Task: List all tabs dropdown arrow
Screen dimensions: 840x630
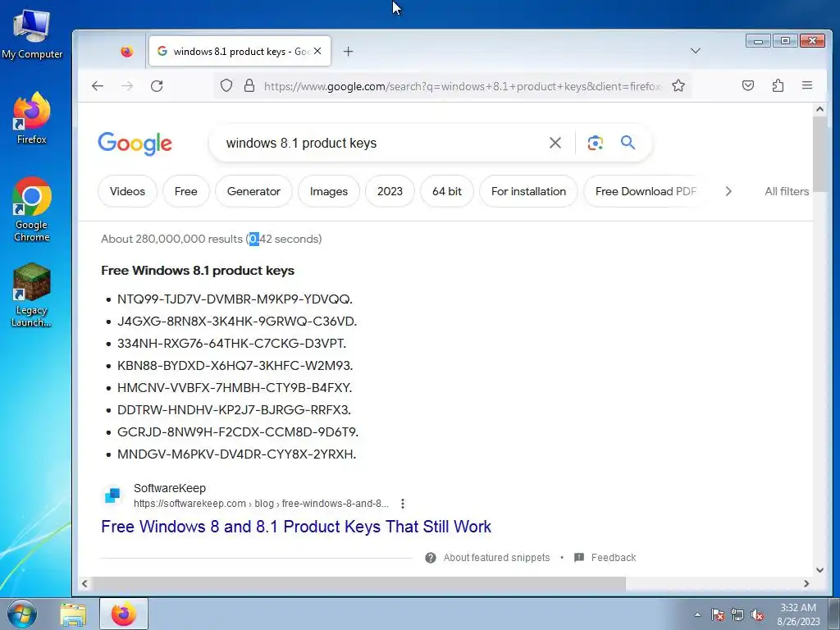Action: (x=696, y=51)
